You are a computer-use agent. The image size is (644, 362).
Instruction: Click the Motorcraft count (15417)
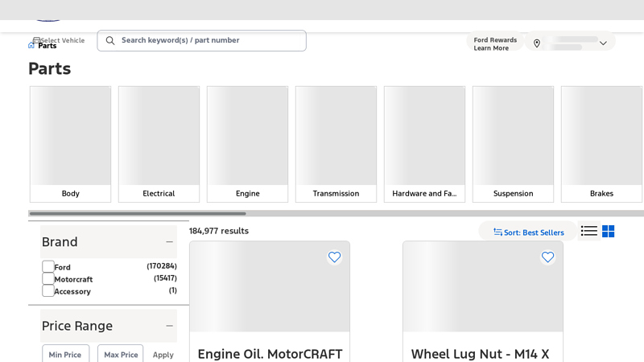tap(165, 278)
